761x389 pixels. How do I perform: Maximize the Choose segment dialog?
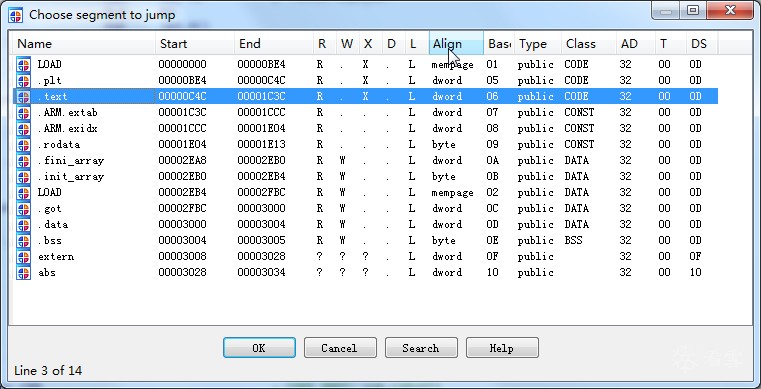pyautogui.click(x=693, y=10)
